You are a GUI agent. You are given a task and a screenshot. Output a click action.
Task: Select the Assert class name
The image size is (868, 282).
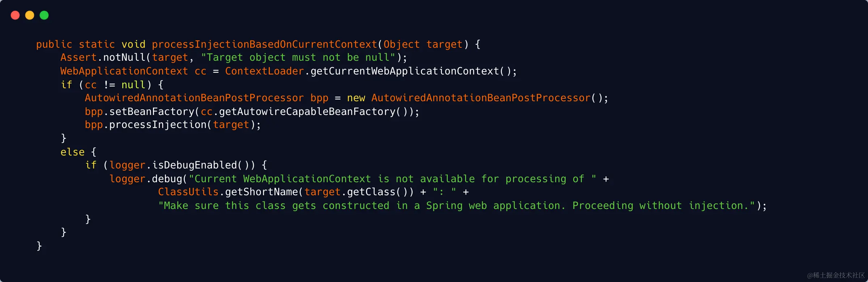tap(78, 57)
